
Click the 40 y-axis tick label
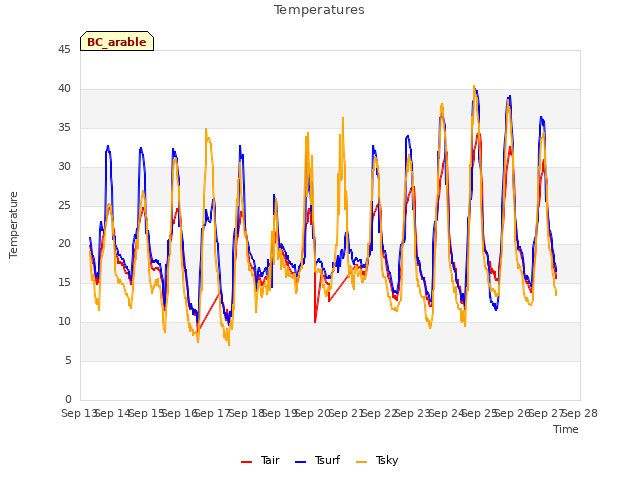[x=64, y=89]
